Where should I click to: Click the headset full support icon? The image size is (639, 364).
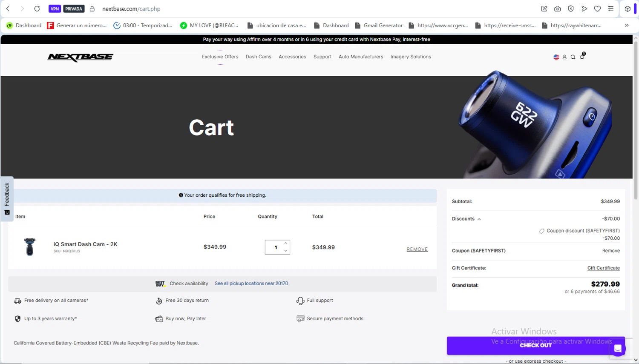point(300,301)
